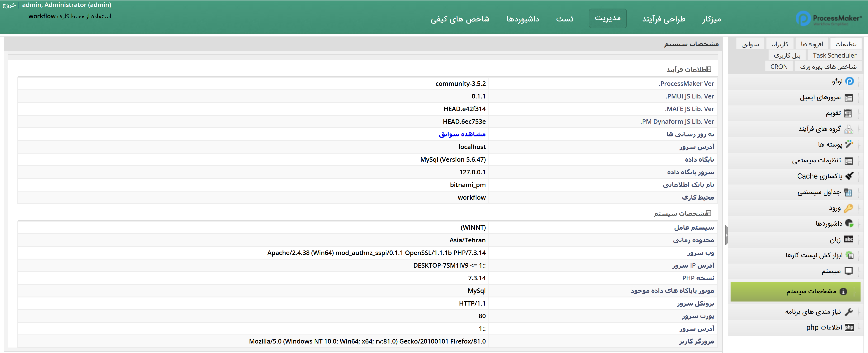Open the لوگو settings icon
The height and width of the screenshot is (353, 868).
point(849,82)
